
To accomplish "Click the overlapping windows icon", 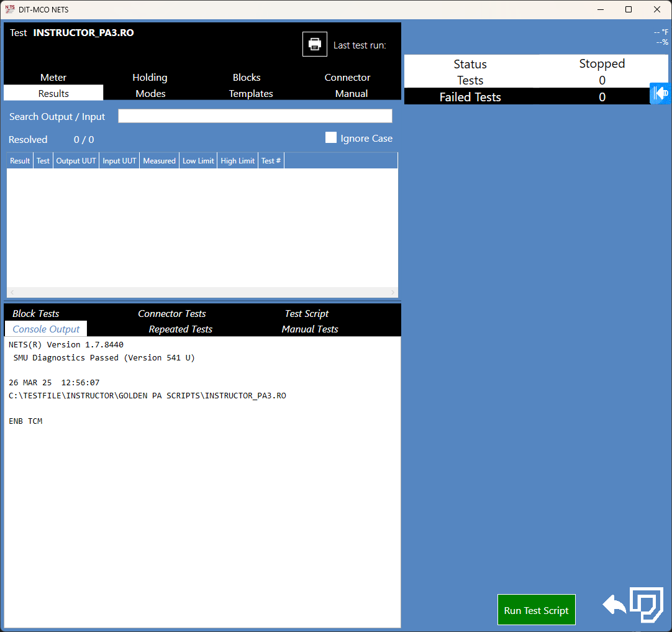I will [x=647, y=605].
